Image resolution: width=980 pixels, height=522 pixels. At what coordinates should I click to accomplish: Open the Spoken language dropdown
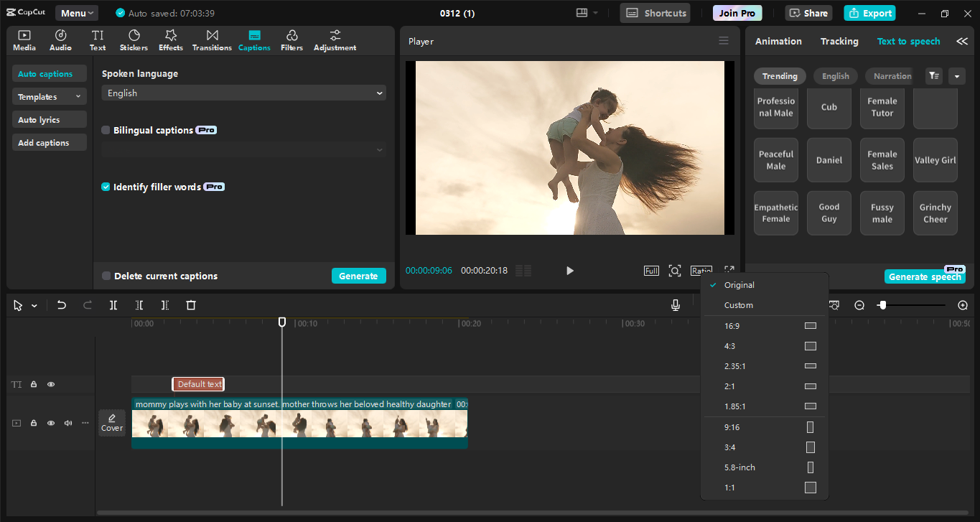(x=243, y=93)
